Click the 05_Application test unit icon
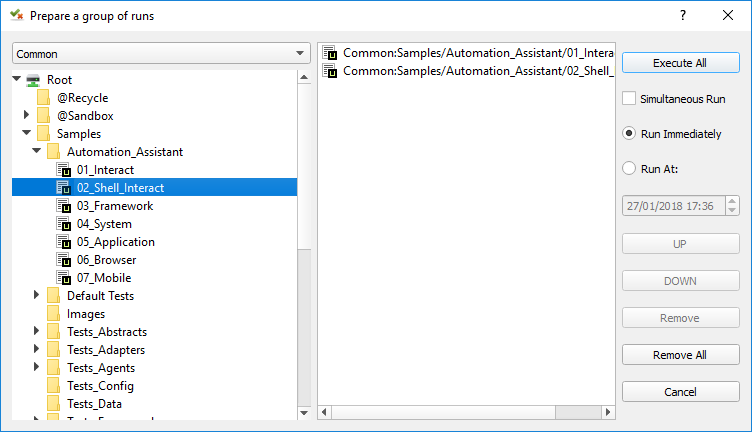The width and height of the screenshot is (752, 432). point(64,242)
